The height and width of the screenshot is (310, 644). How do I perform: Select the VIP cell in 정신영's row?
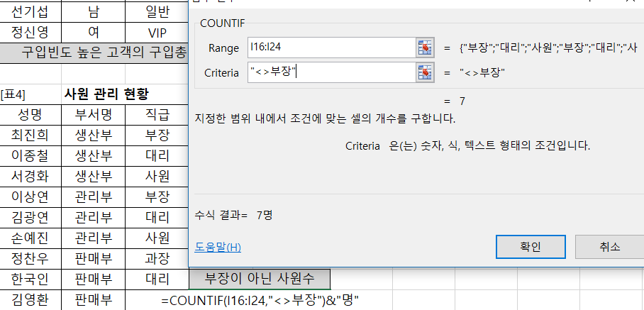(x=157, y=33)
